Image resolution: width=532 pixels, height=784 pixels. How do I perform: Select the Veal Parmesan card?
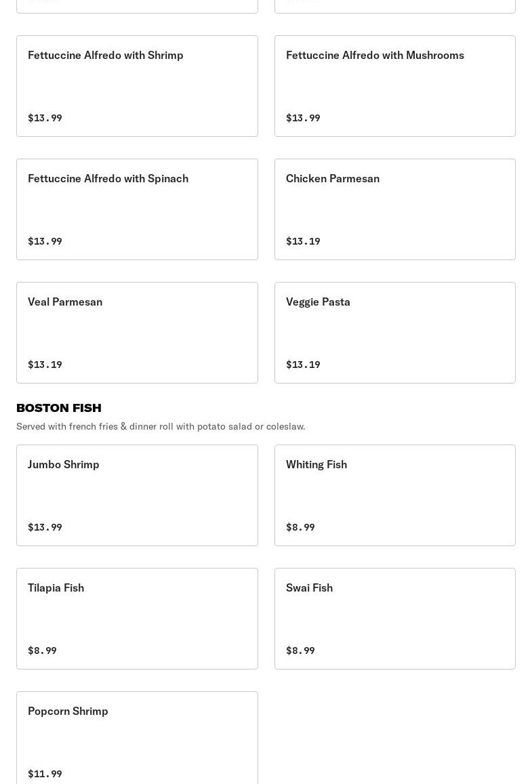pyautogui.click(x=137, y=333)
